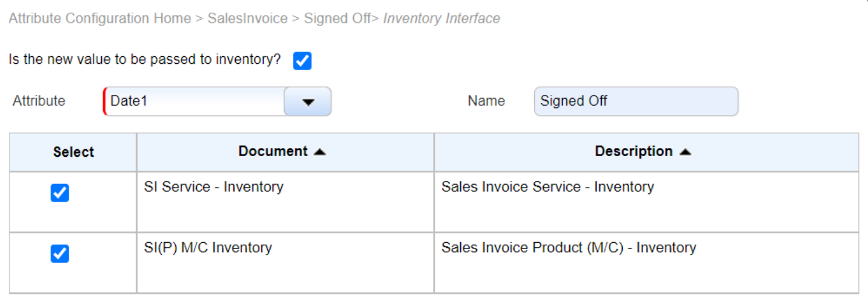Toggle the SI(P) M/C Inventory row checkbox
The image size is (868, 304).
tap(59, 254)
